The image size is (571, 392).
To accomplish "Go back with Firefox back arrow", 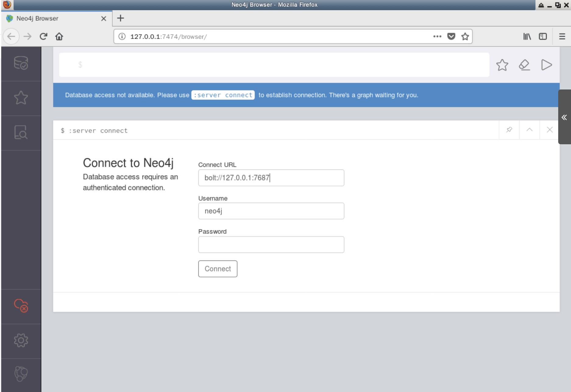I will (11, 37).
